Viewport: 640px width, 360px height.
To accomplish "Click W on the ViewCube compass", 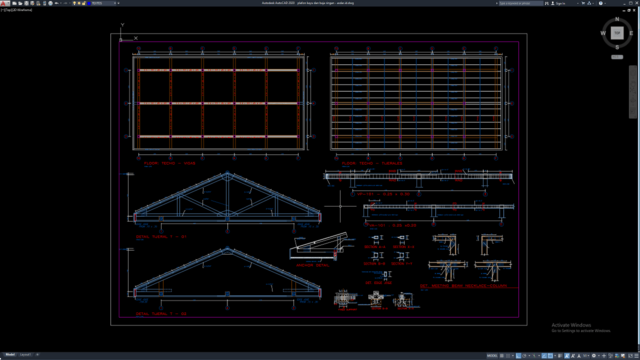I will tap(603, 33).
